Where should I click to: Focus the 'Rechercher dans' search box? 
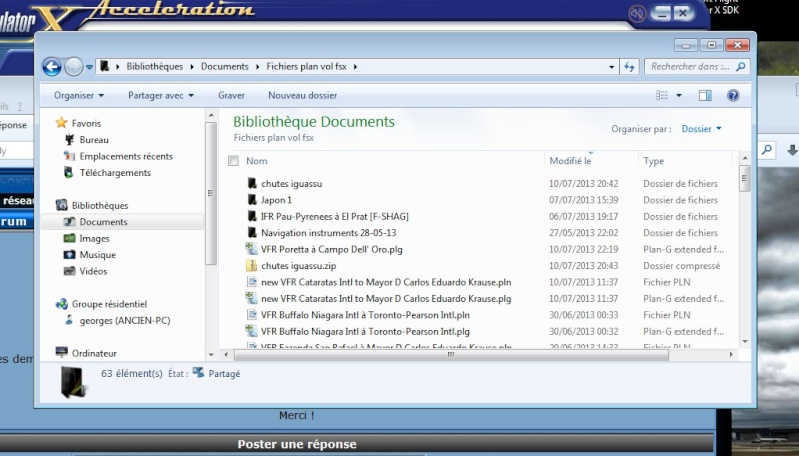[697, 66]
